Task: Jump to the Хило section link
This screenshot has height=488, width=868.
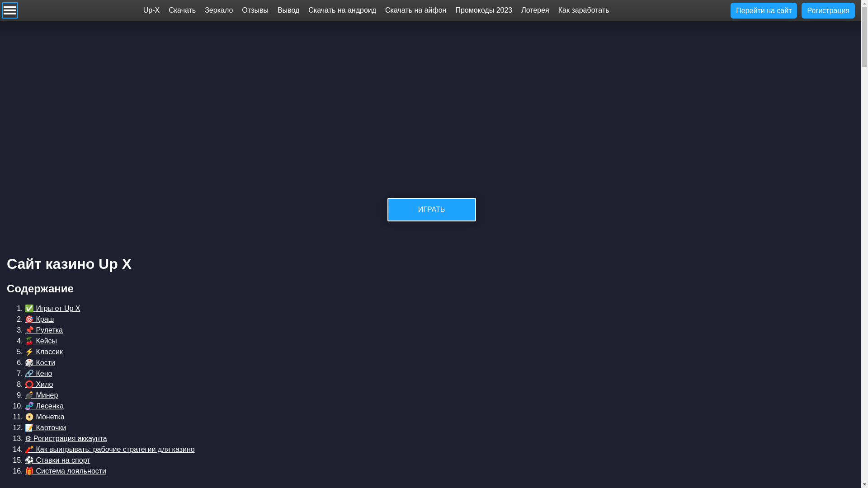Action: coord(39,385)
